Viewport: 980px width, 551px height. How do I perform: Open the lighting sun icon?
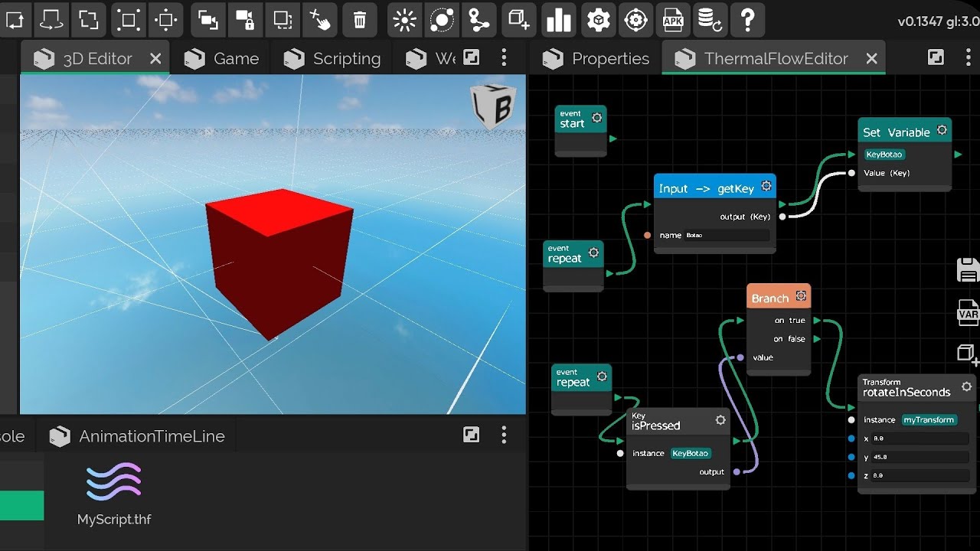(x=404, y=20)
